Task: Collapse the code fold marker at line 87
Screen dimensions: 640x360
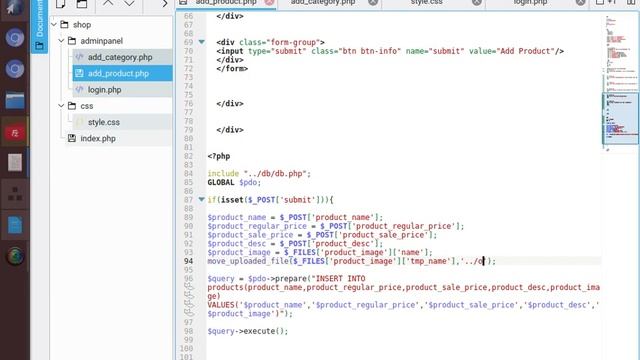Action: [202, 199]
